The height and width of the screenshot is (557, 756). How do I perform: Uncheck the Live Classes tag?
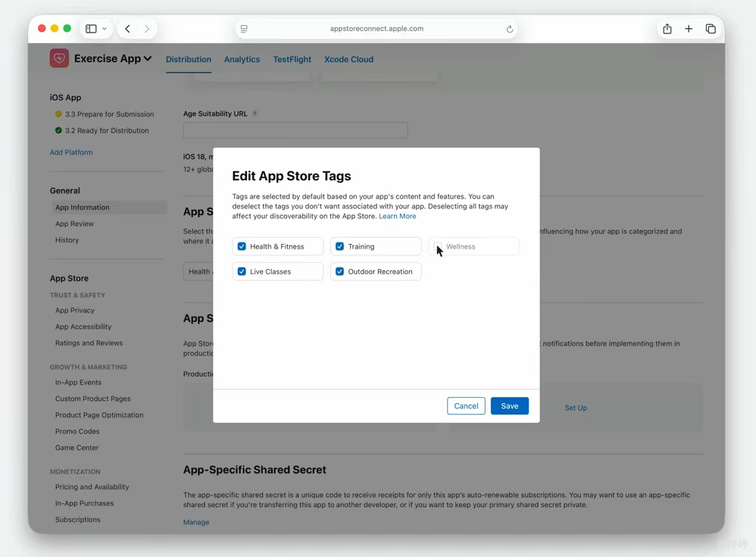coord(242,271)
